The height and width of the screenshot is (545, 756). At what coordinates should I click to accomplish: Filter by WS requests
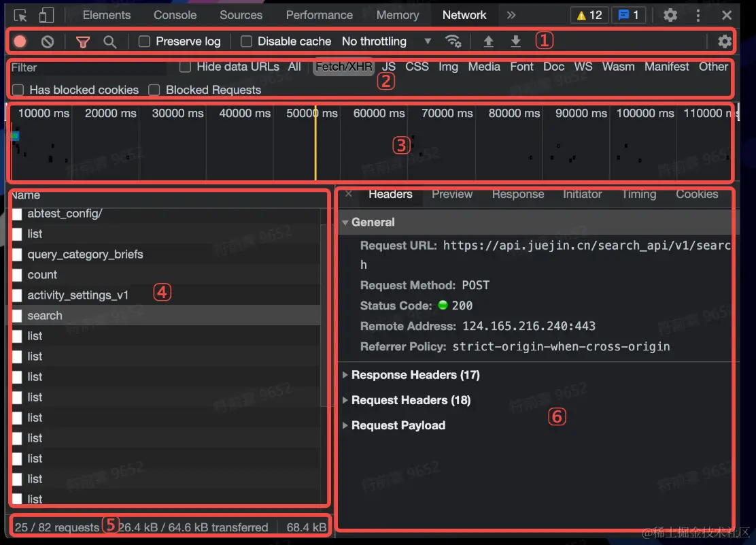tap(583, 67)
